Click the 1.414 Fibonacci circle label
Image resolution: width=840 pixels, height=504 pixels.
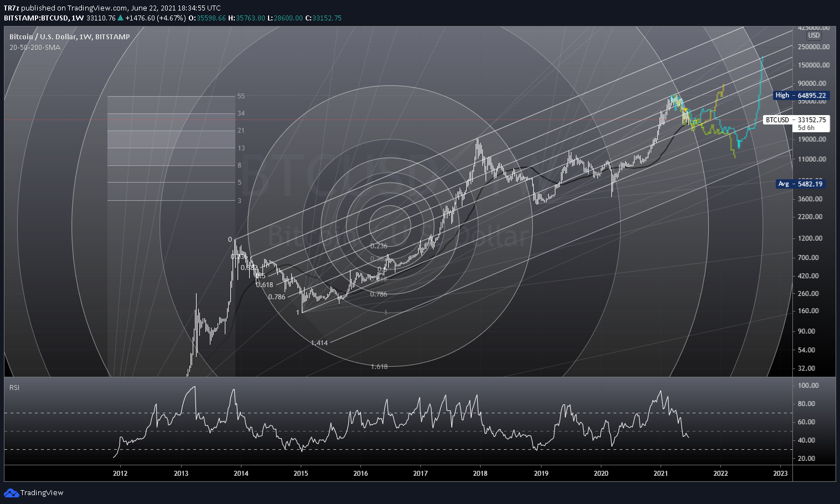[319, 343]
